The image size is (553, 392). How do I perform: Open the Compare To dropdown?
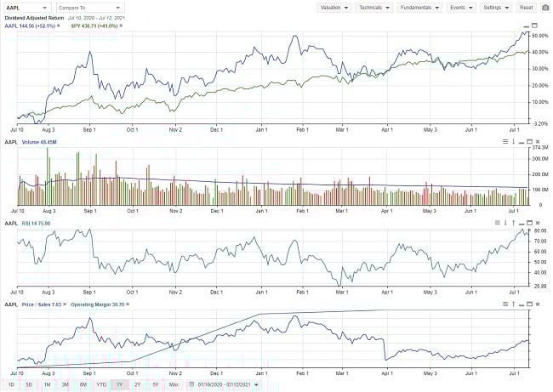(x=90, y=8)
